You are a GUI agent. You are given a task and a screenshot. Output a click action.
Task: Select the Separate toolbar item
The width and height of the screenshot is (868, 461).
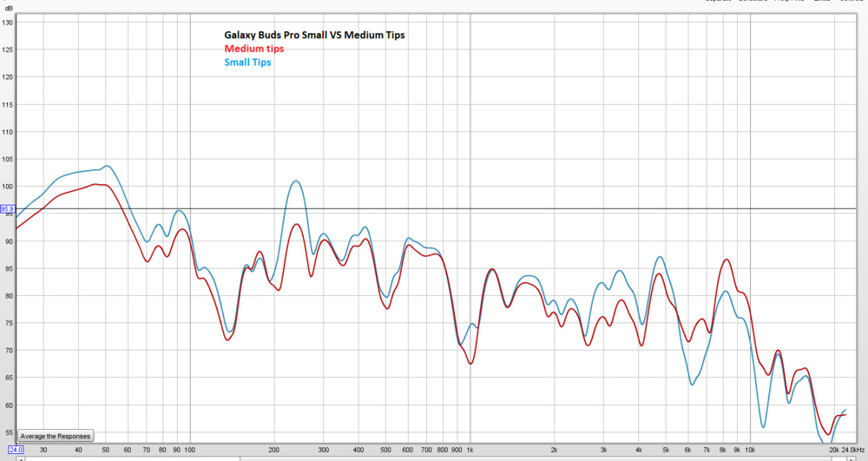[717, 2]
